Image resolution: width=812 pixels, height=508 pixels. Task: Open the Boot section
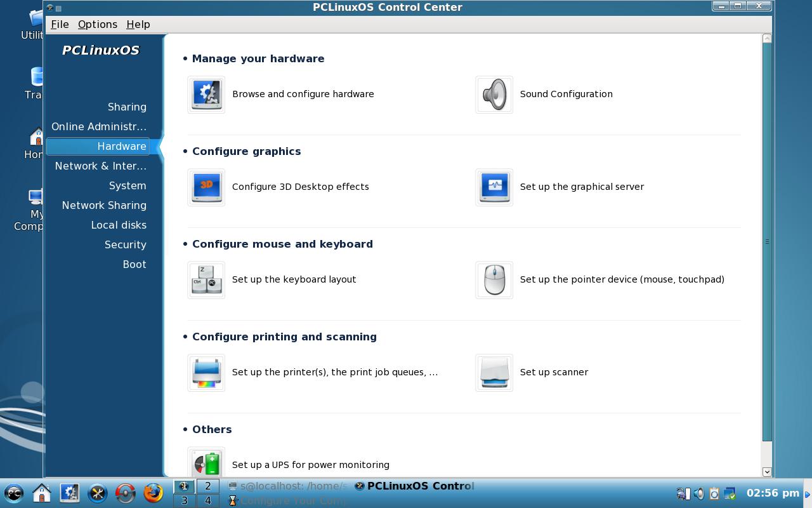(x=134, y=264)
